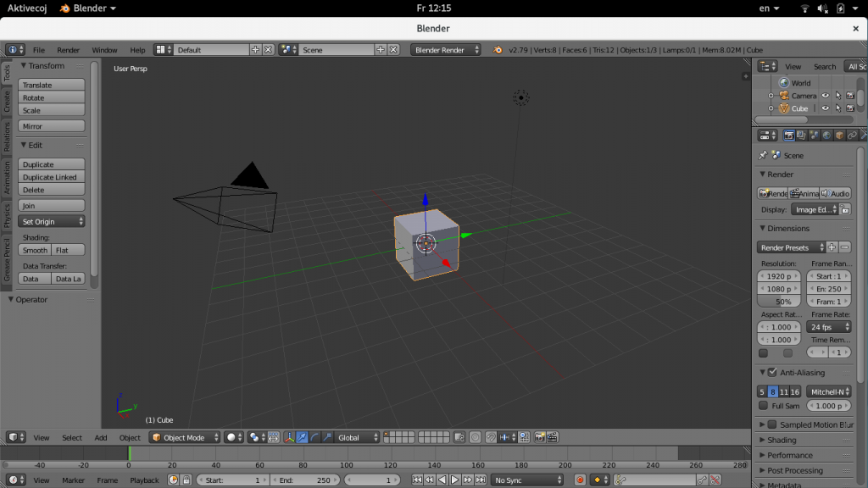Enable Sampled Motion Blur checkbox
Image resolution: width=868 pixels, height=488 pixels.
pos(772,424)
